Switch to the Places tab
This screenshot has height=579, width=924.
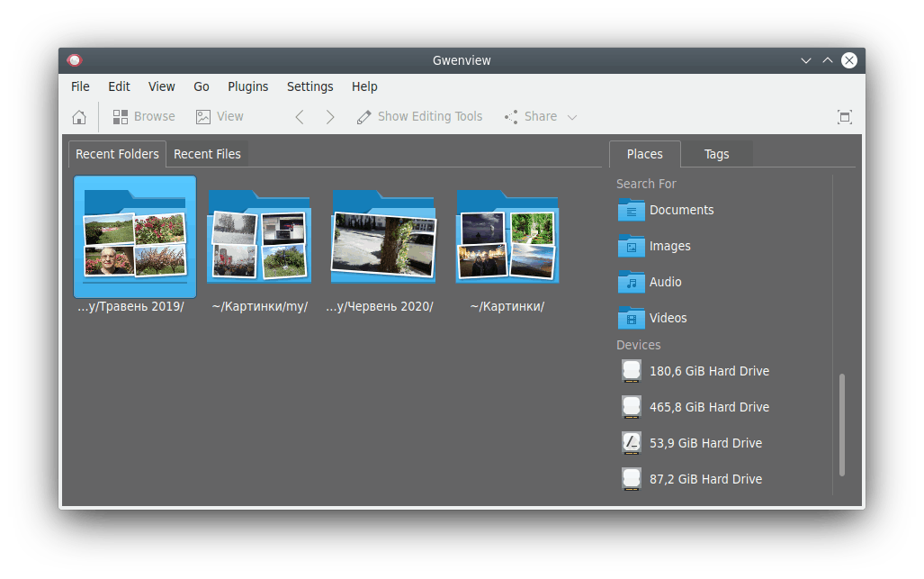pos(645,154)
